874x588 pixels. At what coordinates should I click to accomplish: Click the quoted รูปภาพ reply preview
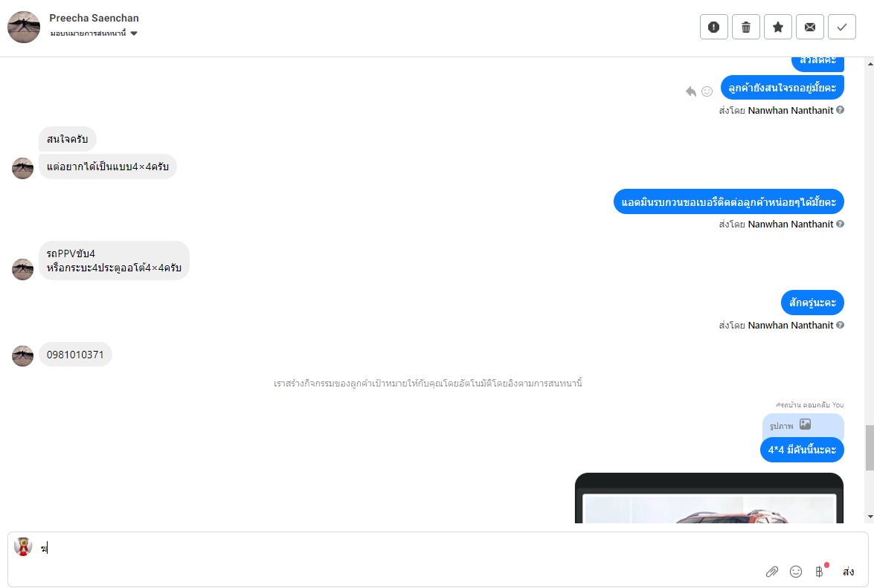803,425
